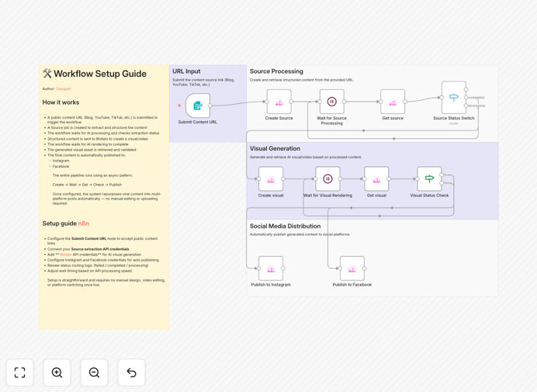Click the Instagram bullet in How it works
Image resolution: width=537 pixels, height=392 pixels.
61,161
